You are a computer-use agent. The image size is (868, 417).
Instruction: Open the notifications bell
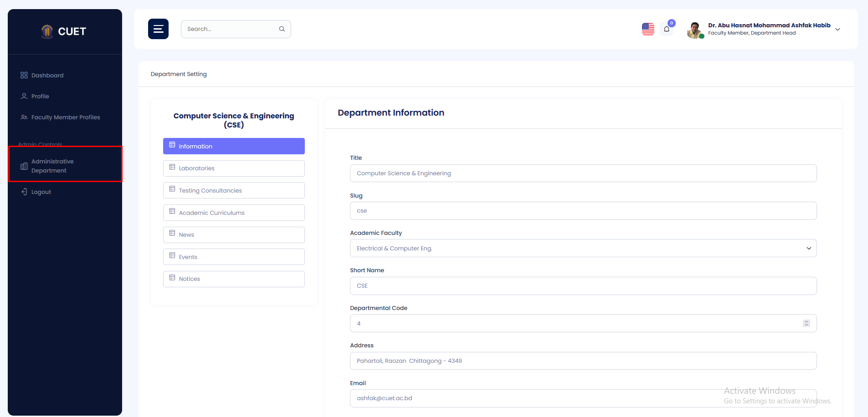click(x=667, y=29)
